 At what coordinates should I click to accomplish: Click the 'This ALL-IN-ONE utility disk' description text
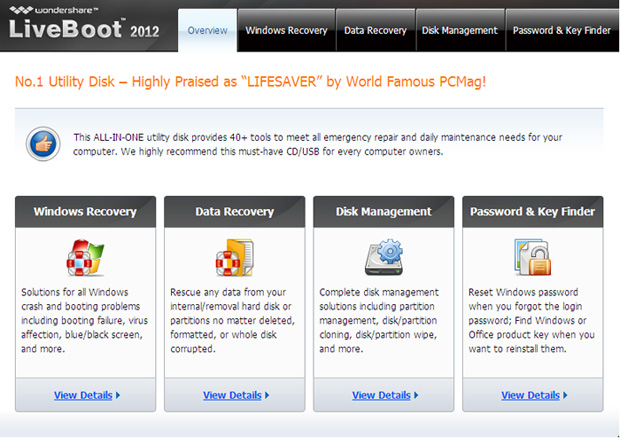pyautogui.click(x=318, y=144)
